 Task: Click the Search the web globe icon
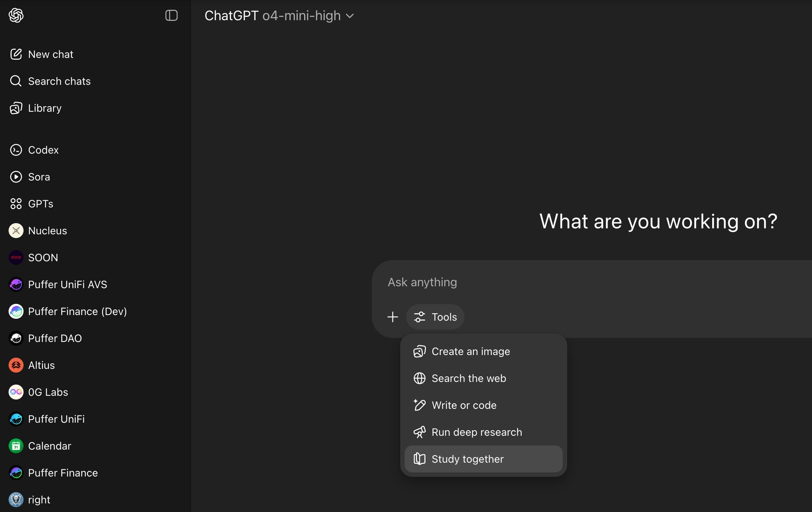coord(420,378)
